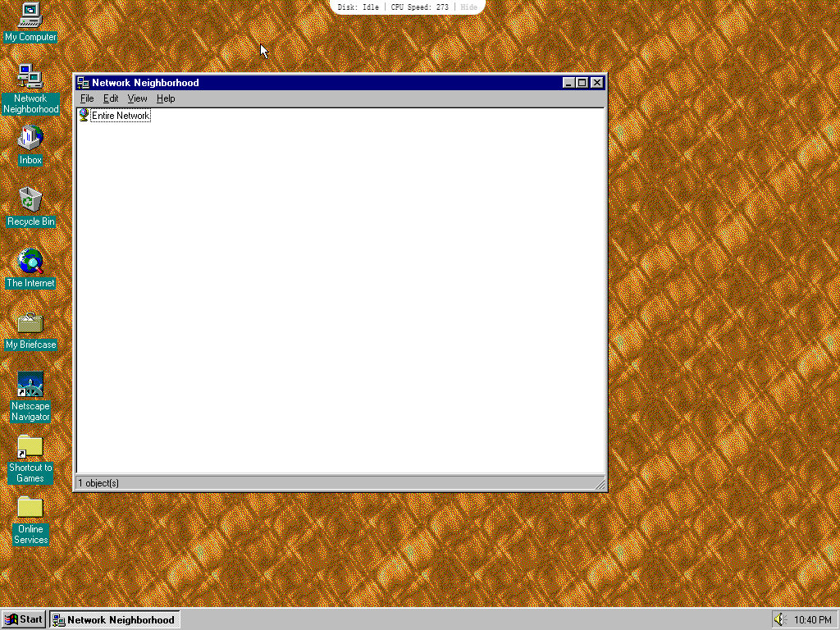The width and height of the screenshot is (840, 630).
Task: Open the File menu
Action: click(x=87, y=98)
